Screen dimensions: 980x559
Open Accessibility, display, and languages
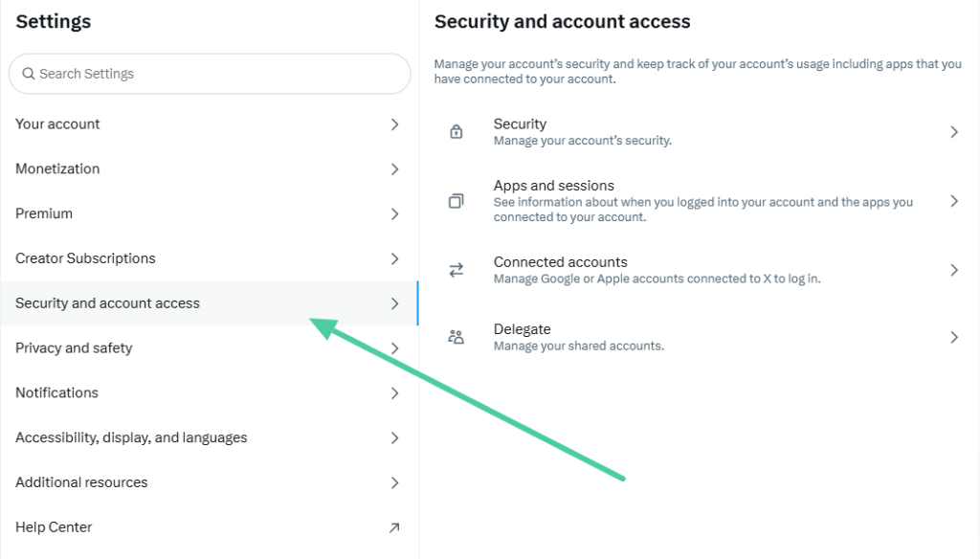click(209, 437)
